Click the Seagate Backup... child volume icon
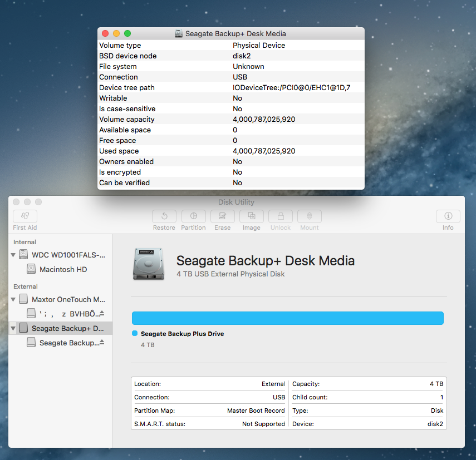 point(31,342)
